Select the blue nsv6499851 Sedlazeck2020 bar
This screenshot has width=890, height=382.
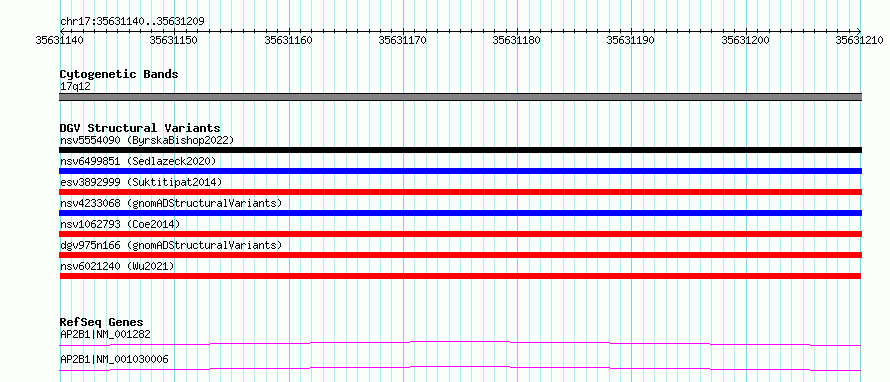pos(460,171)
